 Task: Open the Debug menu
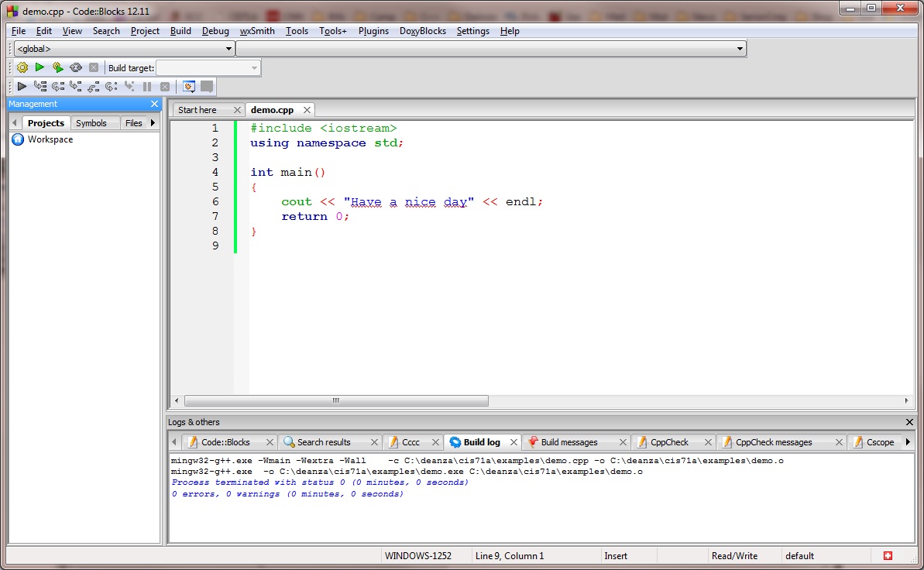click(215, 31)
